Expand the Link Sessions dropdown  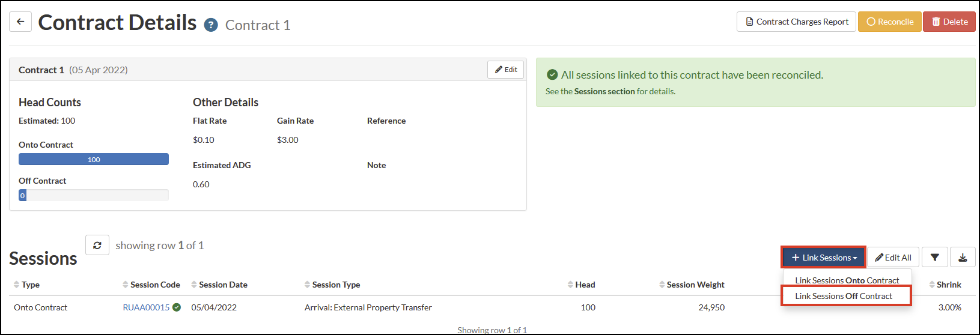tap(824, 258)
